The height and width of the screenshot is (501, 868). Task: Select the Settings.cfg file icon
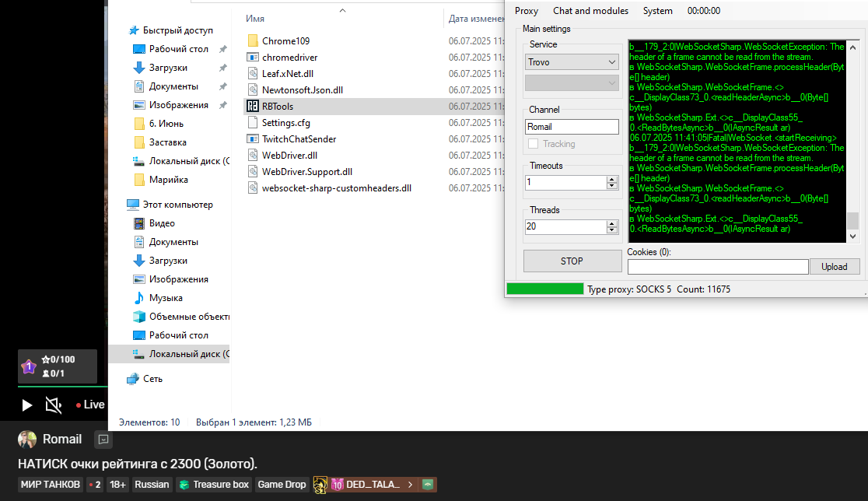point(253,122)
